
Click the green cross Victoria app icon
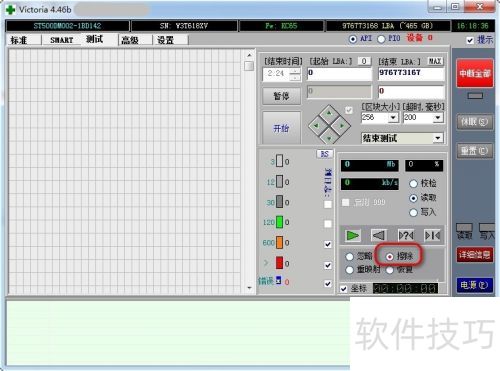click(x=11, y=9)
